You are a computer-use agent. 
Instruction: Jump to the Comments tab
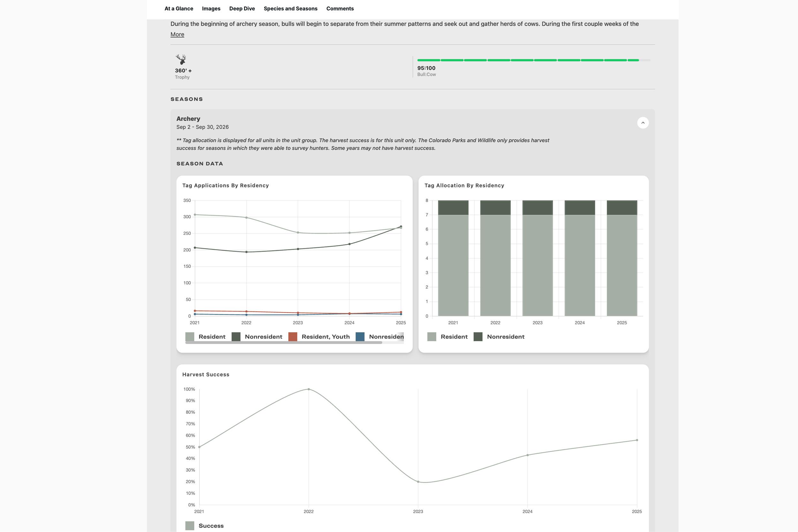point(340,9)
